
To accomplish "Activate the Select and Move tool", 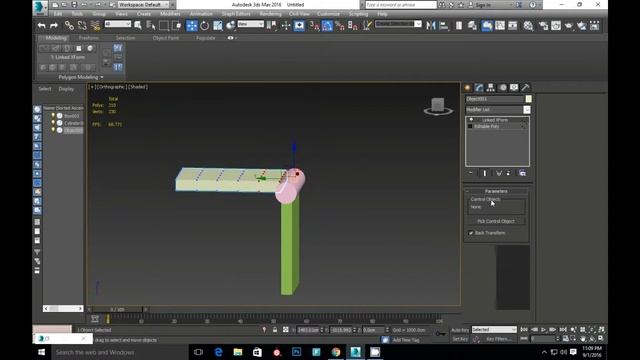I will [191, 26].
